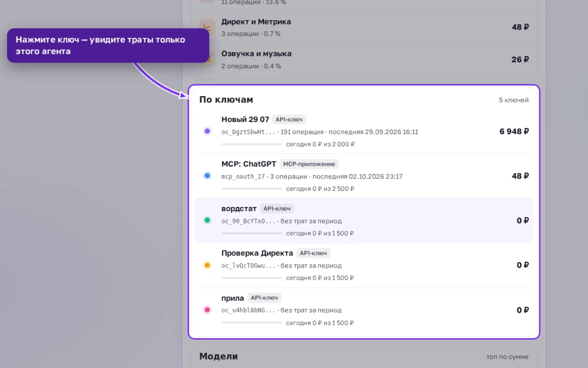This screenshot has height=368, width=588.
Task: Click daily limit bar of вордстат
Action: pyautogui.click(x=252, y=233)
